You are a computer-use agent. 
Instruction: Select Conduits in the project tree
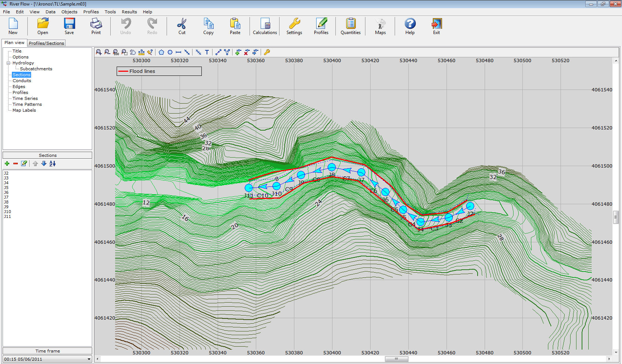tap(22, 81)
